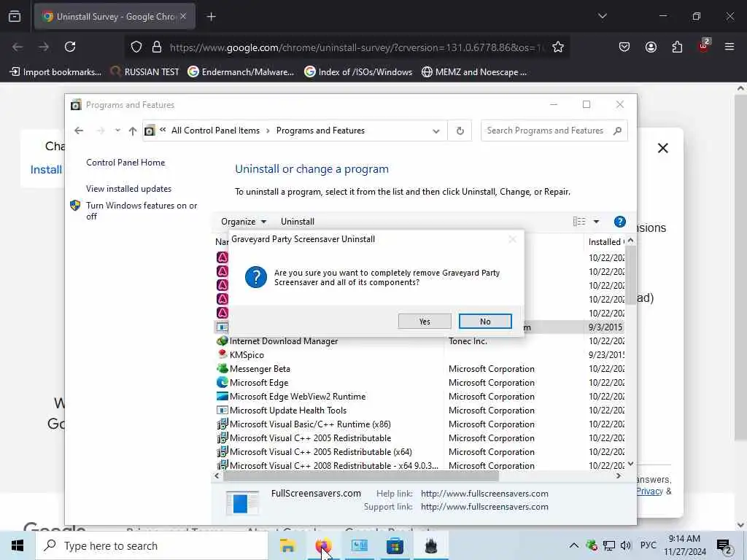Open browser hamburger application menu
The height and width of the screenshot is (560, 747).
(729, 47)
